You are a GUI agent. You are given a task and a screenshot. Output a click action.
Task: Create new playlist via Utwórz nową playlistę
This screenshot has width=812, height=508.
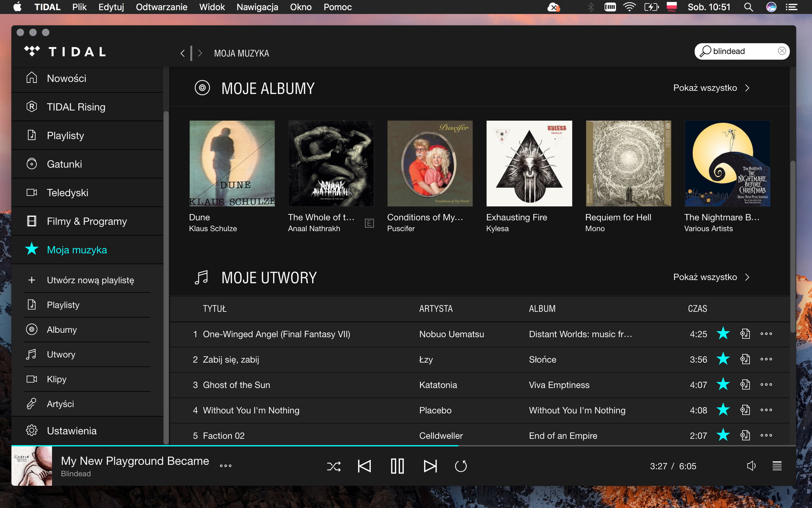[90, 280]
